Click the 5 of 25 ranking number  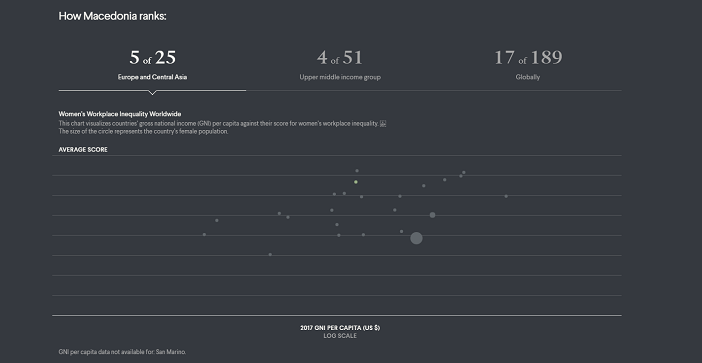(152, 57)
